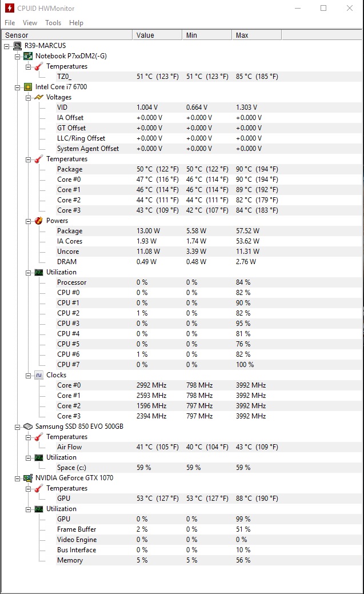Collapse the Powers tree branch

[x=28, y=221]
